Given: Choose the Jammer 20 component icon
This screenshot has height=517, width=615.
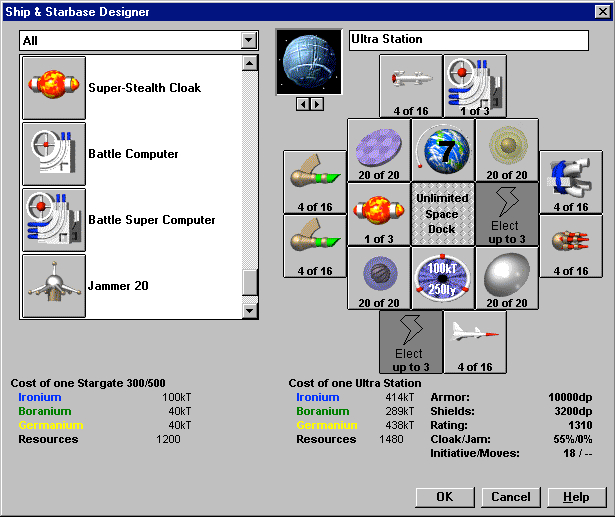Looking at the screenshot, I should click(54, 286).
